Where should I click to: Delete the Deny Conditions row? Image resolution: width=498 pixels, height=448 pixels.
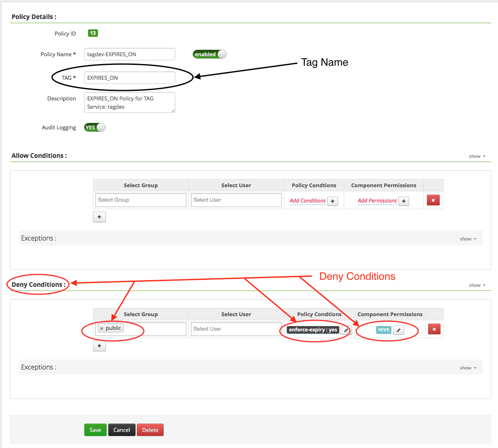pyautogui.click(x=434, y=329)
